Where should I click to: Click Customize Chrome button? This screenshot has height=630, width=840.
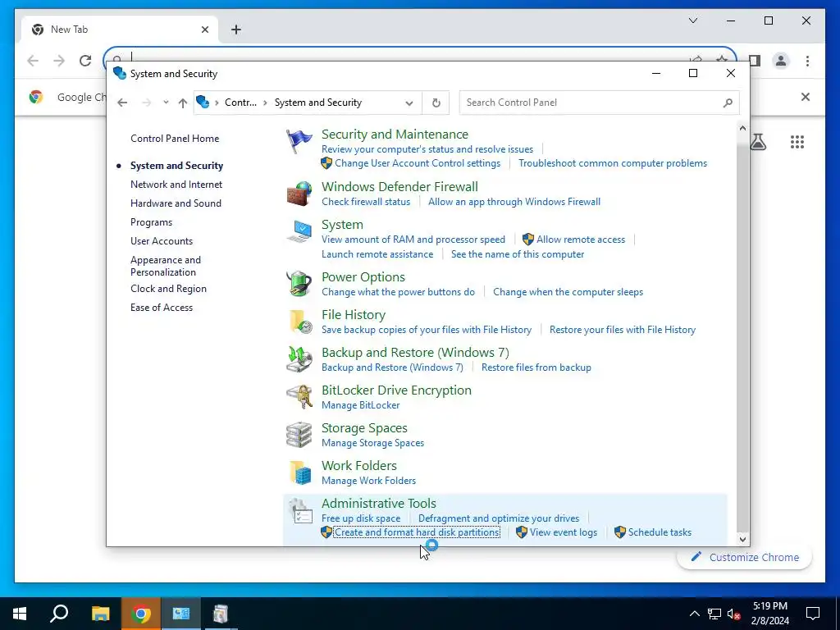[x=745, y=557]
